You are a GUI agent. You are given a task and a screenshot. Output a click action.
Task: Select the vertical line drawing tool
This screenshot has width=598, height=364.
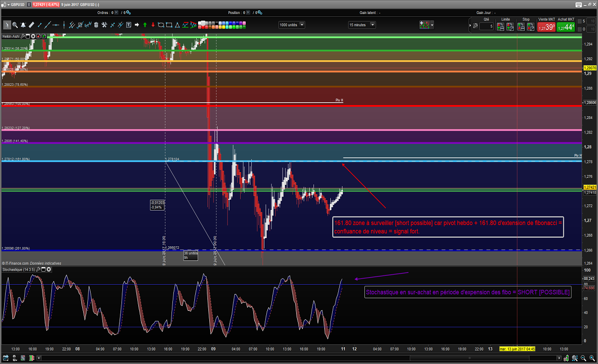coord(64,25)
